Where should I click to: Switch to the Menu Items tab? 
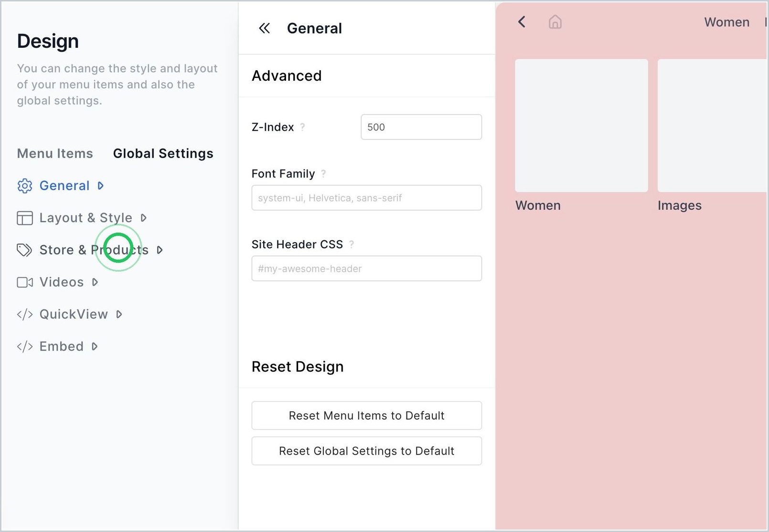55,153
